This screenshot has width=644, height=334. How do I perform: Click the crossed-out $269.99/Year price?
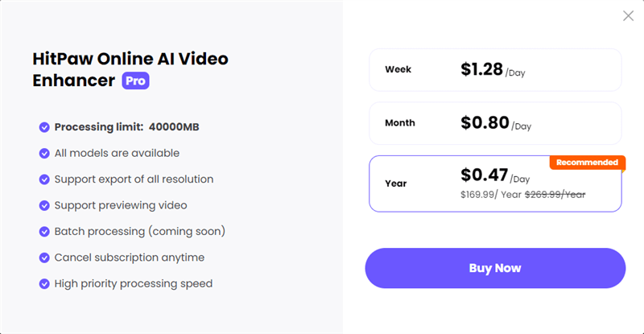pyautogui.click(x=555, y=194)
